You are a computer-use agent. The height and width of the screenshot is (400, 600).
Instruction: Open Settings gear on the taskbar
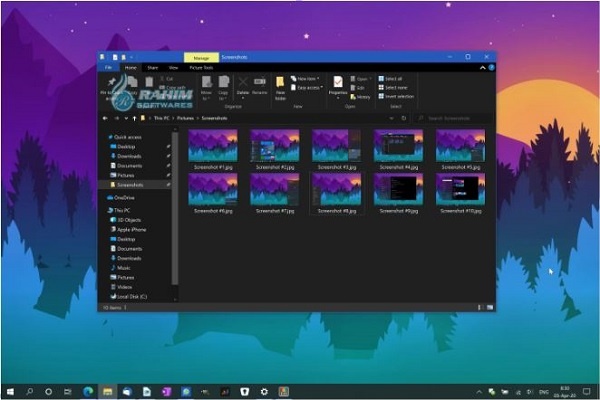(264, 392)
